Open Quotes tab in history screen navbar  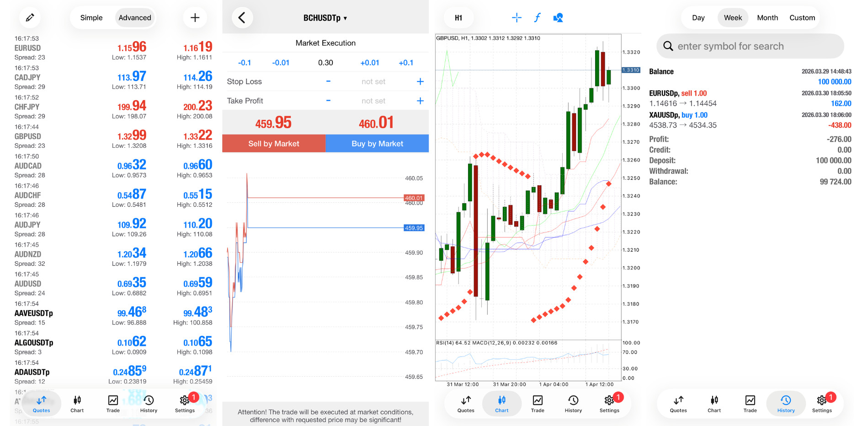(678, 404)
